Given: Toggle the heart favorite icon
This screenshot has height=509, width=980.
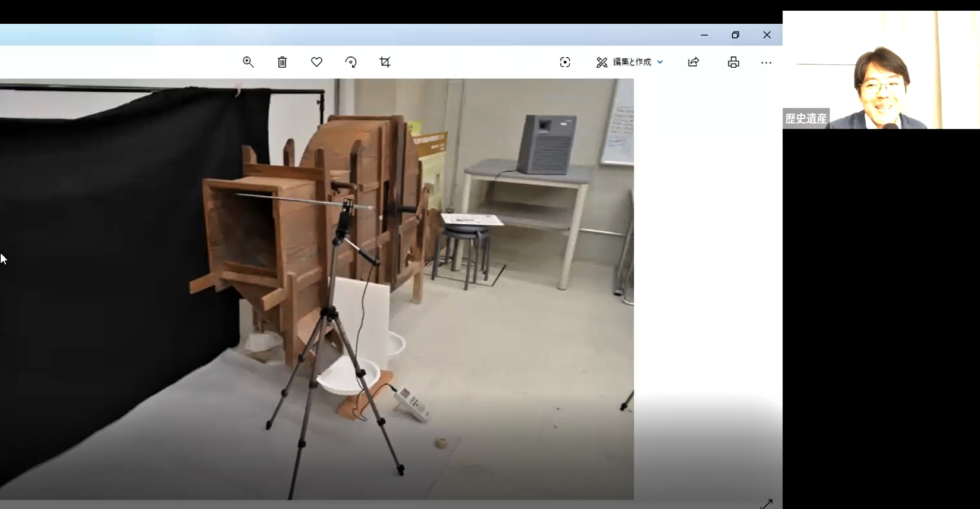Looking at the screenshot, I should pyautogui.click(x=316, y=62).
